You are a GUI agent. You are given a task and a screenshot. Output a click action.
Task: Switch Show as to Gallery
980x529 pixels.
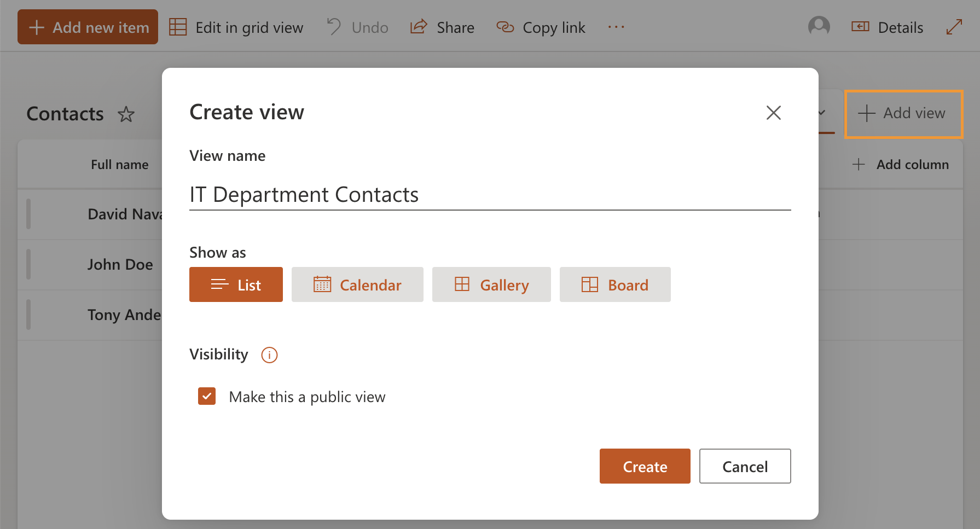point(491,284)
